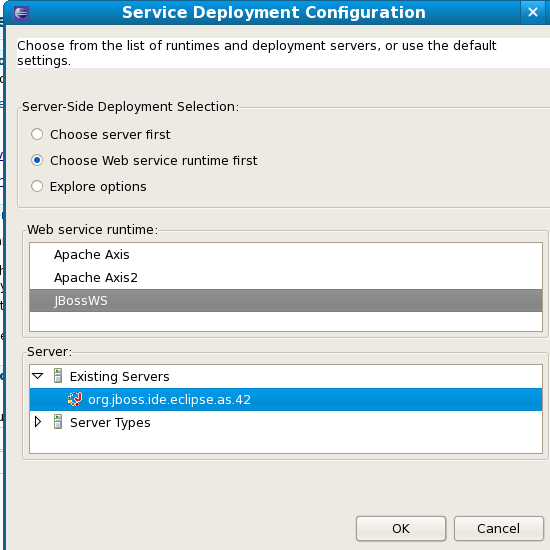Pick Apache Axis in the runtime list
550x550 pixels.
point(286,255)
